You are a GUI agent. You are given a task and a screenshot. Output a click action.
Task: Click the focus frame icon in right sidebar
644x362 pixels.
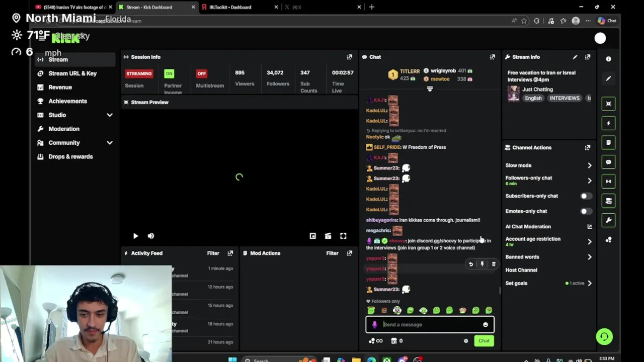tap(608, 104)
